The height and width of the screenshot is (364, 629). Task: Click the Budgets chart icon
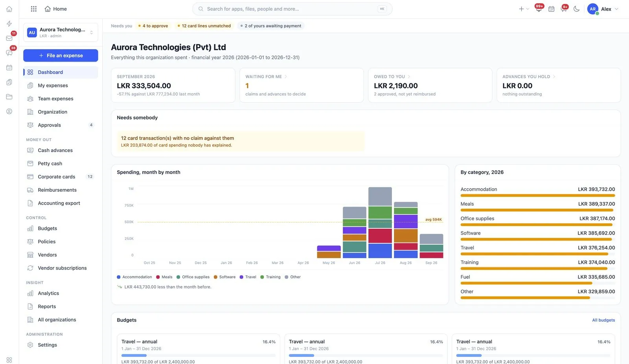(x=30, y=228)
